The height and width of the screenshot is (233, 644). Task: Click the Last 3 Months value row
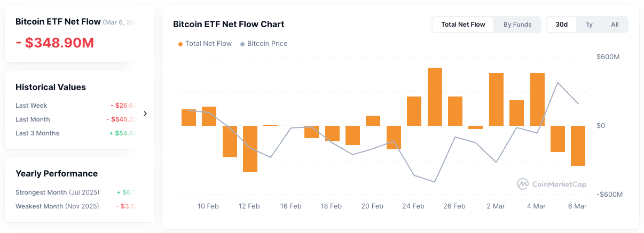click(75, 133)
